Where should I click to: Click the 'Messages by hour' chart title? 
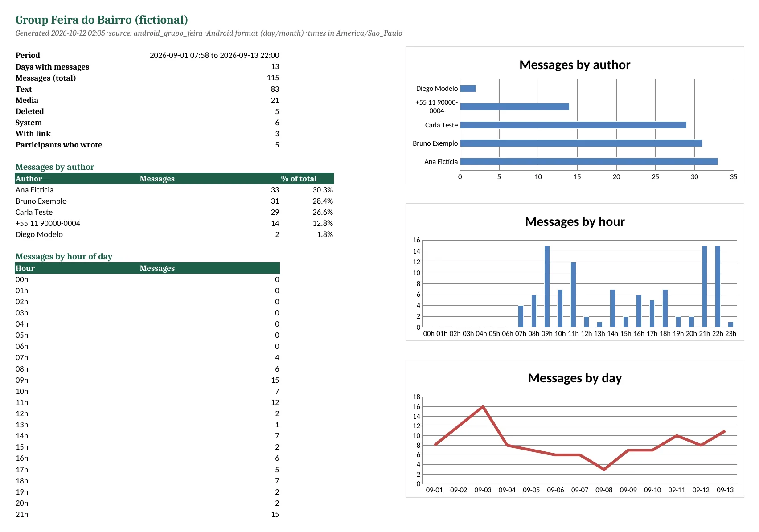[x=575, y=222]
